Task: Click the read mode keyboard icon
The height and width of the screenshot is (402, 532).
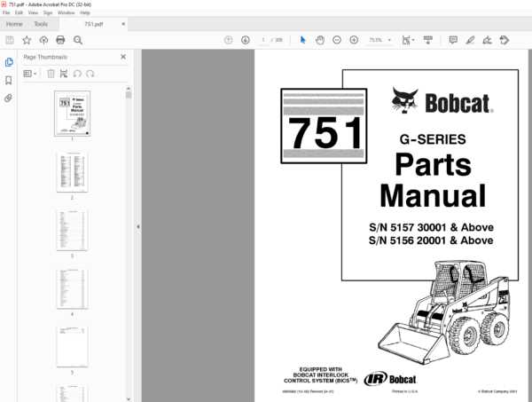Action: pos(428,40)
